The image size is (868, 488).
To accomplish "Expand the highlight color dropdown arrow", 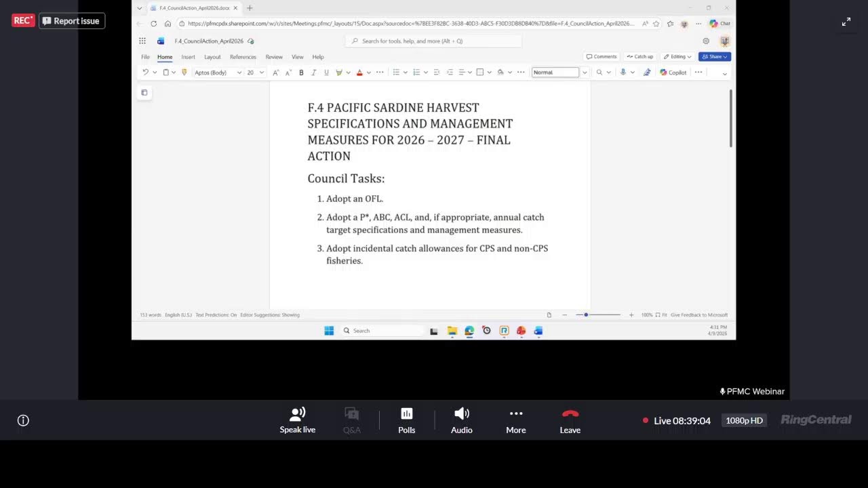I will pyautogui.click(x=348, y=73).
